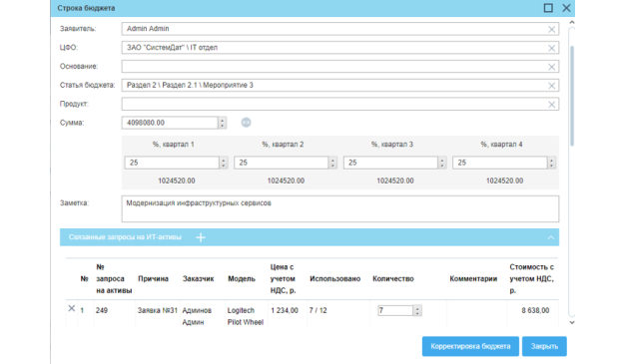Clear the Продукт field with its X icon

pyautogui.click(x=551, y=104)
